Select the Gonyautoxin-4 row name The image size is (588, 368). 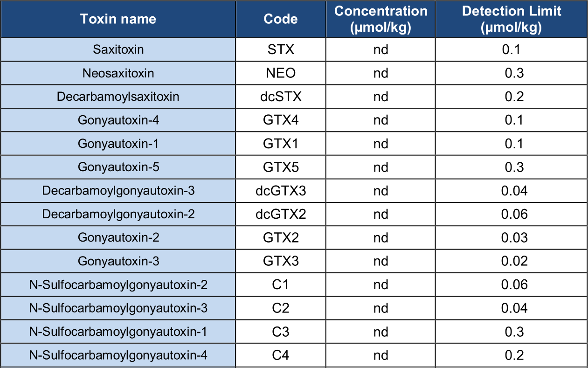tap(118, 120)
